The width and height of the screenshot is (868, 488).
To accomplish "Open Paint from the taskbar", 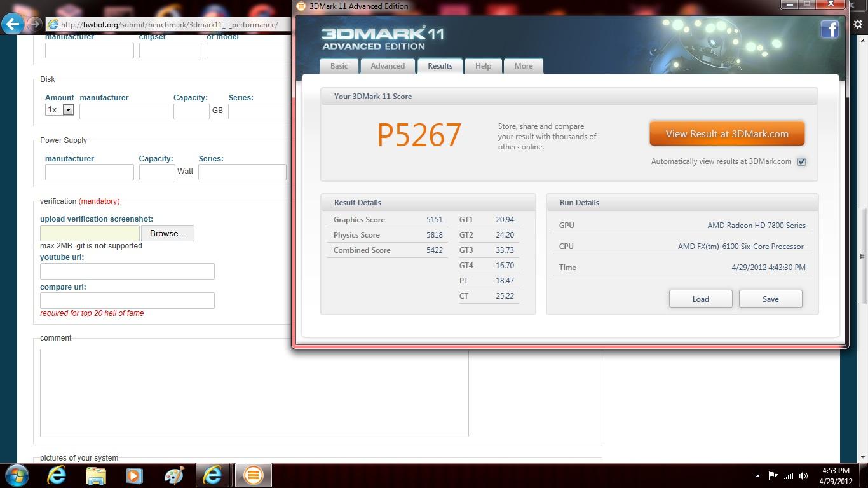I will (x=173, y=475).
